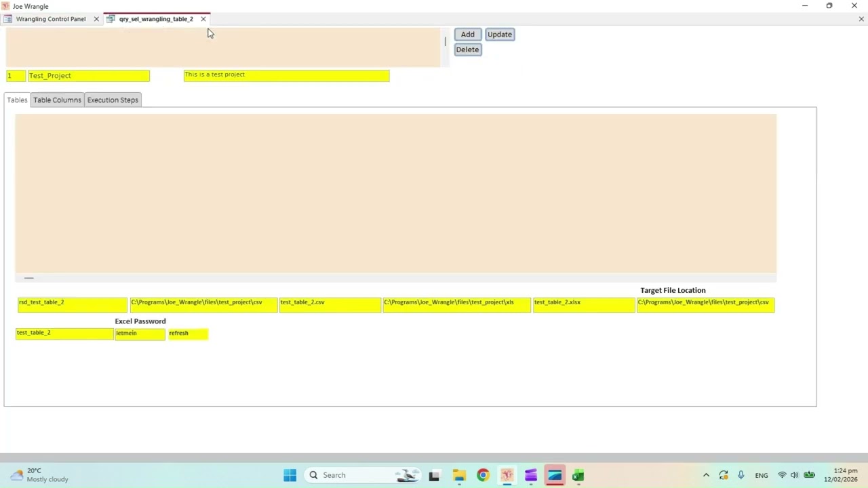Close the Wrangling Control Panel tab
The width and height of the screenshot is (868, 488).
click(96, 19)
